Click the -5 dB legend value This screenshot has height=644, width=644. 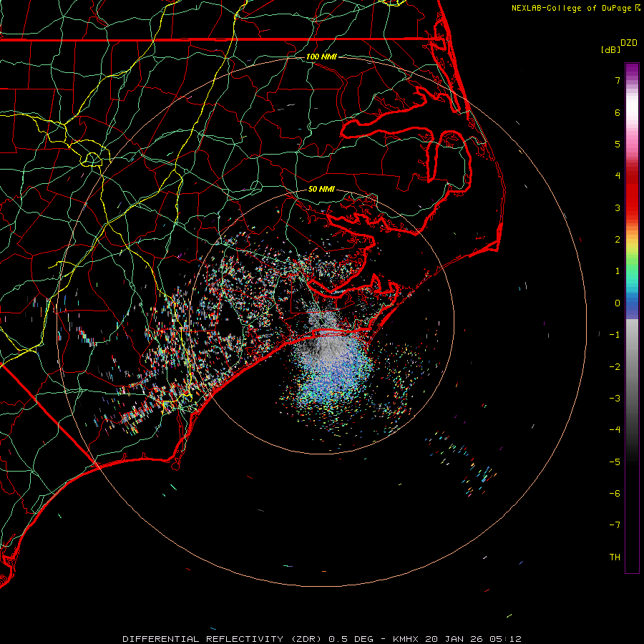(615, 462)
